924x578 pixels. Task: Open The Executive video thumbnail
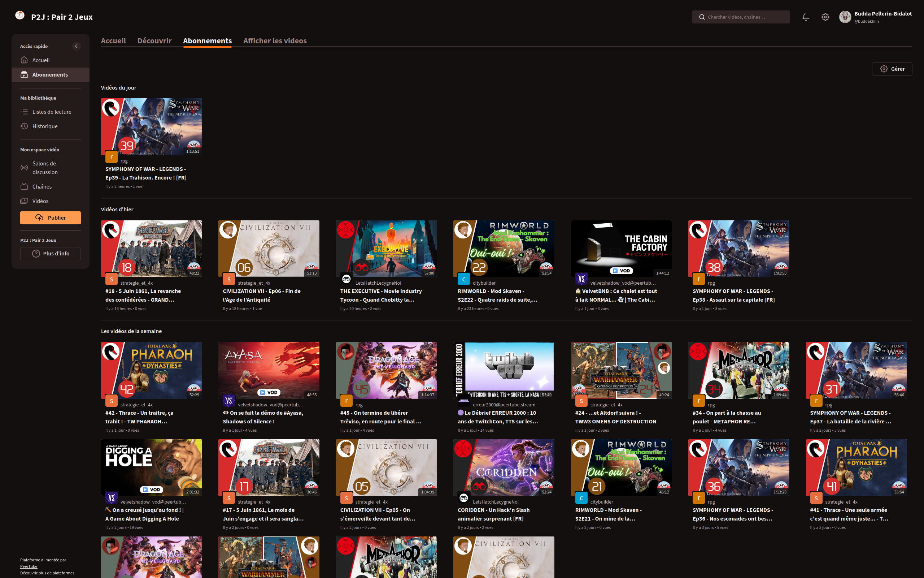[387, 249]
